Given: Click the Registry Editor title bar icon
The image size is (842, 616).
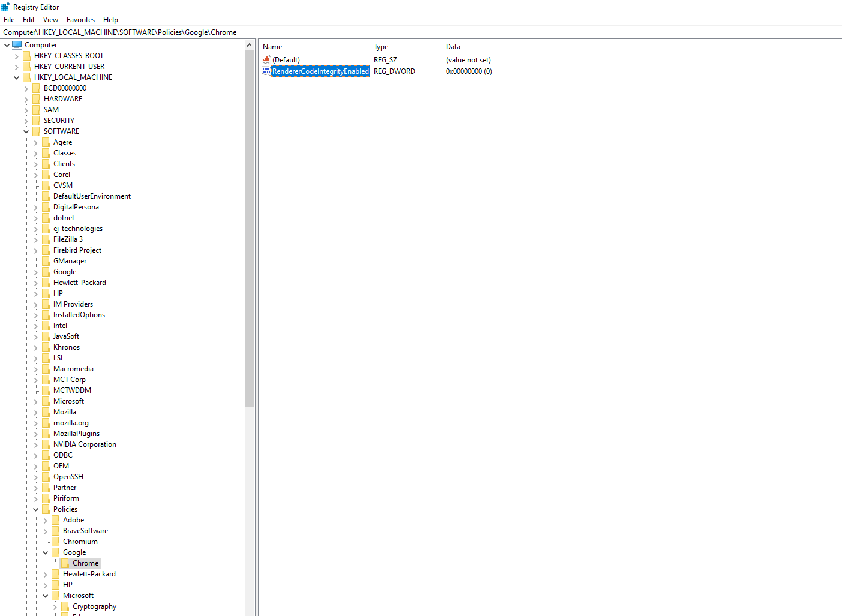Looking at the screenshot, I should click(x=5, y=7).
